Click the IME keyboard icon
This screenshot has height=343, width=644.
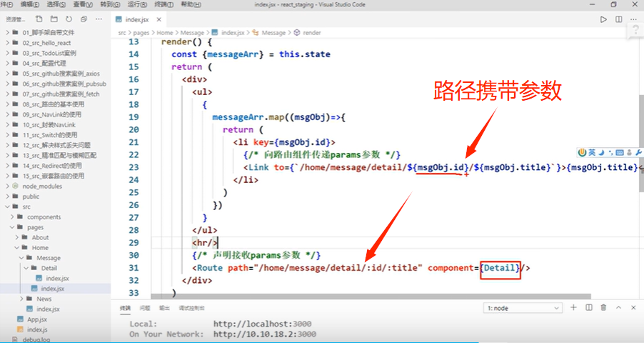point(620,153)
